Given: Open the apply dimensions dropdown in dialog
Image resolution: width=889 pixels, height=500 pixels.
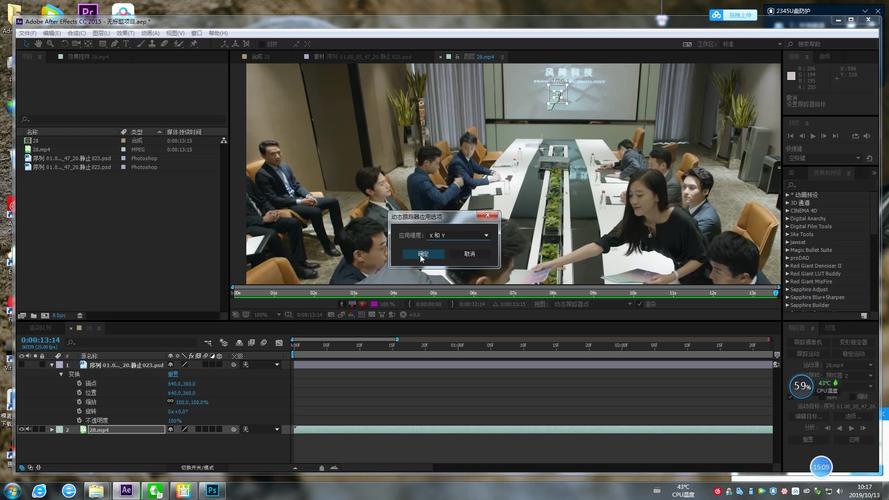Looking at the screenshot, I should click(x=459, y=235).
